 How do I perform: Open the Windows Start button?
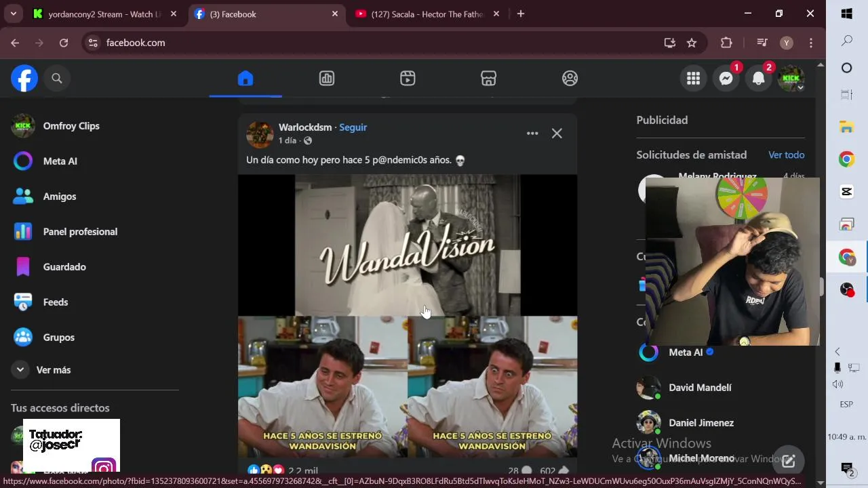(x=847, y=14)
